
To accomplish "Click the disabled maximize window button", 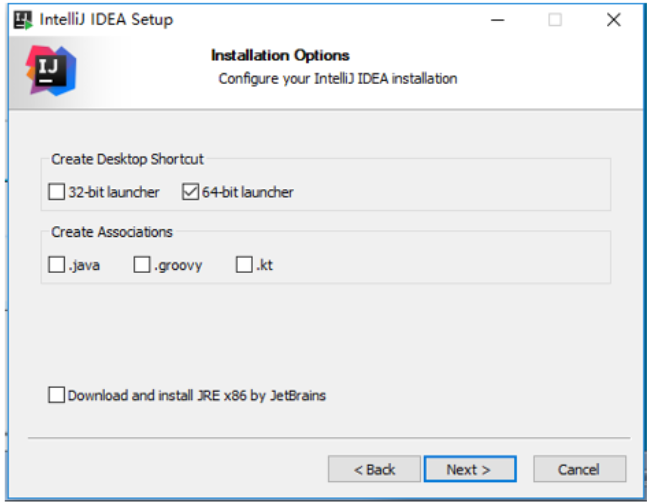I will point(555,20).
